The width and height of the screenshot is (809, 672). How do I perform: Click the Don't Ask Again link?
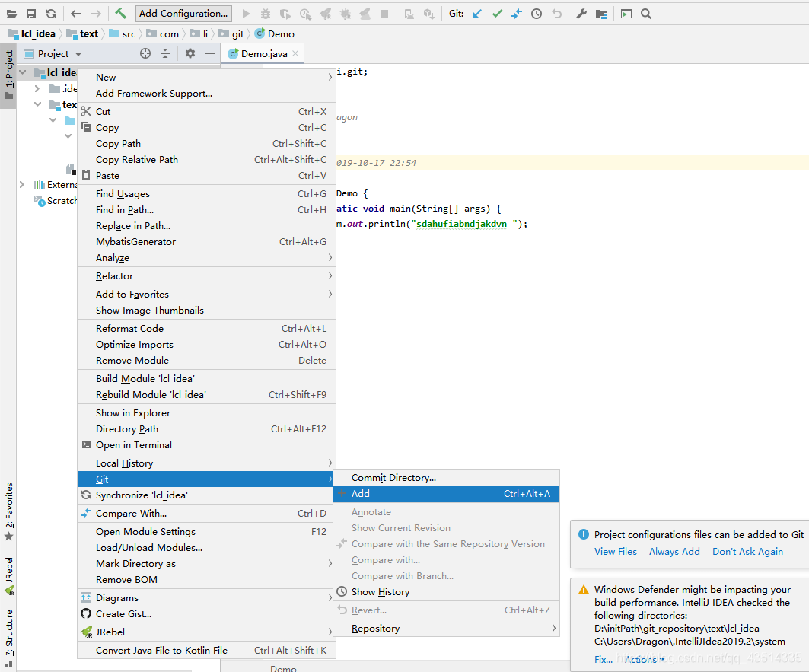click(747, 551)
